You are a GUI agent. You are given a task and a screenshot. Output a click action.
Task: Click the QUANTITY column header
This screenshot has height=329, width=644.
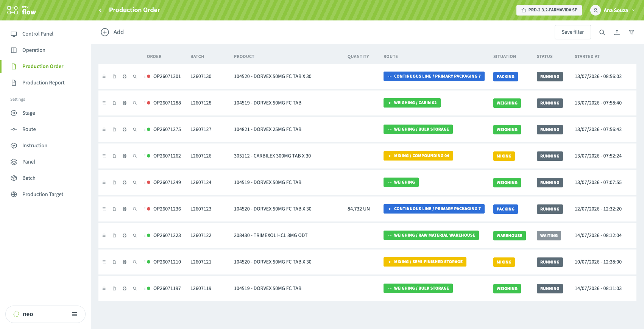(x=358, y=56)
